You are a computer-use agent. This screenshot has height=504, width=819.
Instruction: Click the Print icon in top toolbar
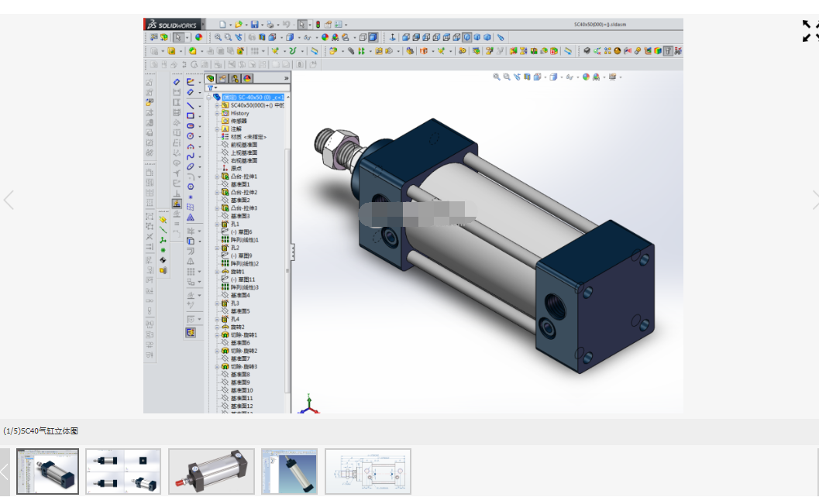pyautogui.click(x=270, y=25)
